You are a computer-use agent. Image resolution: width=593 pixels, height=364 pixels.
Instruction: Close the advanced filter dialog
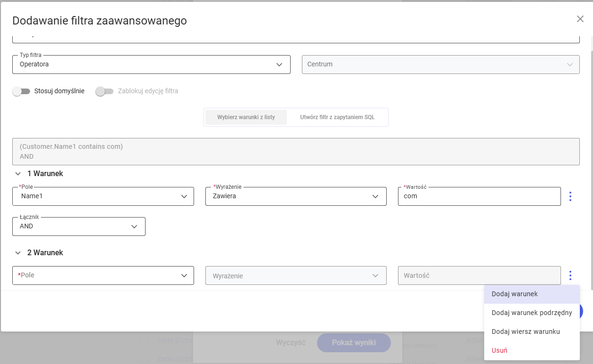[580, 19]
